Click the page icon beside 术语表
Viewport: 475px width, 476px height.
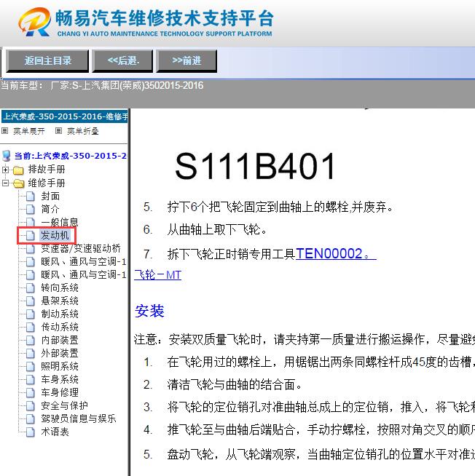pos(31,432)
